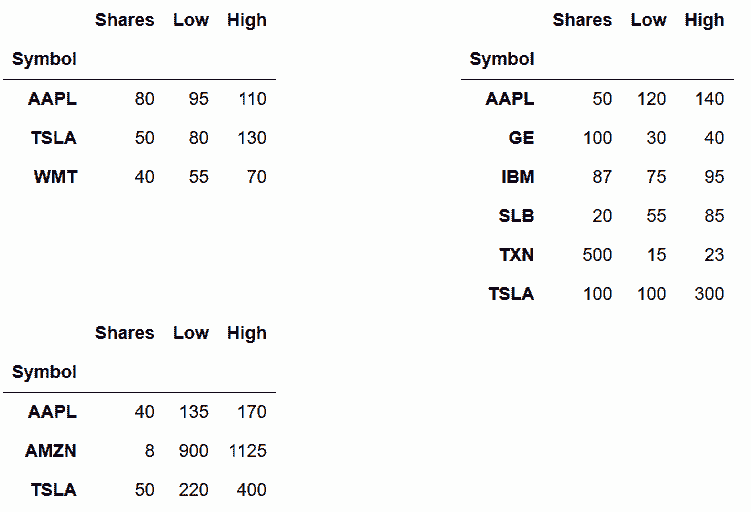The image size is (751, 512).
Task: Click the WMT row label
Action: (x=55, y=177)
